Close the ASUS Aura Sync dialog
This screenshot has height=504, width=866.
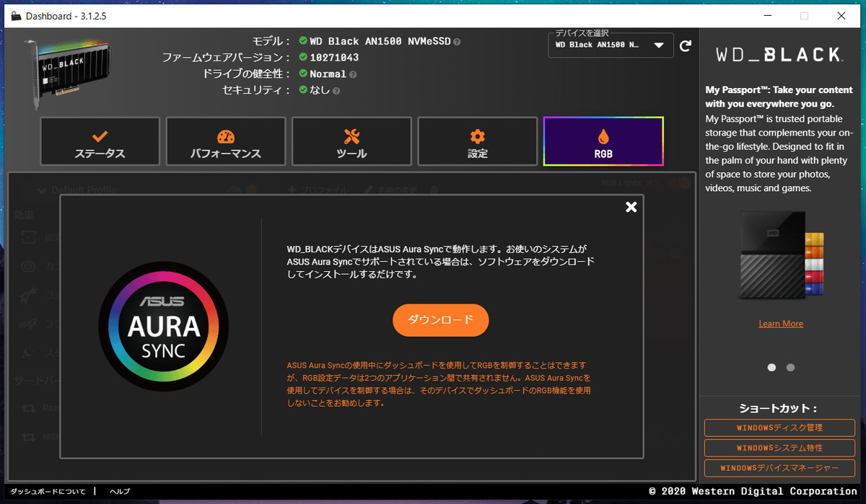631,207
